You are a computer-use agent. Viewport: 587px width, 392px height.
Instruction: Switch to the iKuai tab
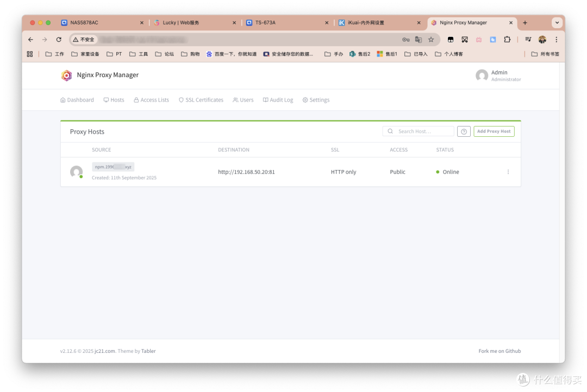tap(379, 23)
